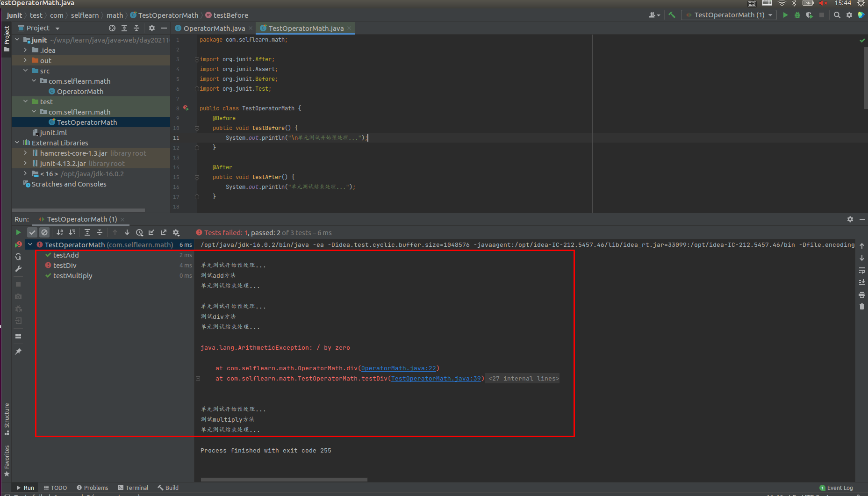868x496 pixels.
Task: Collapse the TestOperatorMath test results node
Action: 29,244
